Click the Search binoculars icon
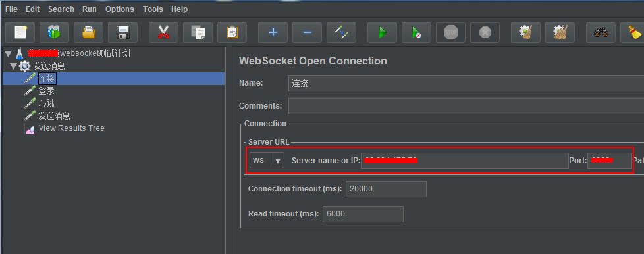644x254 pixels. pos(601,32)
